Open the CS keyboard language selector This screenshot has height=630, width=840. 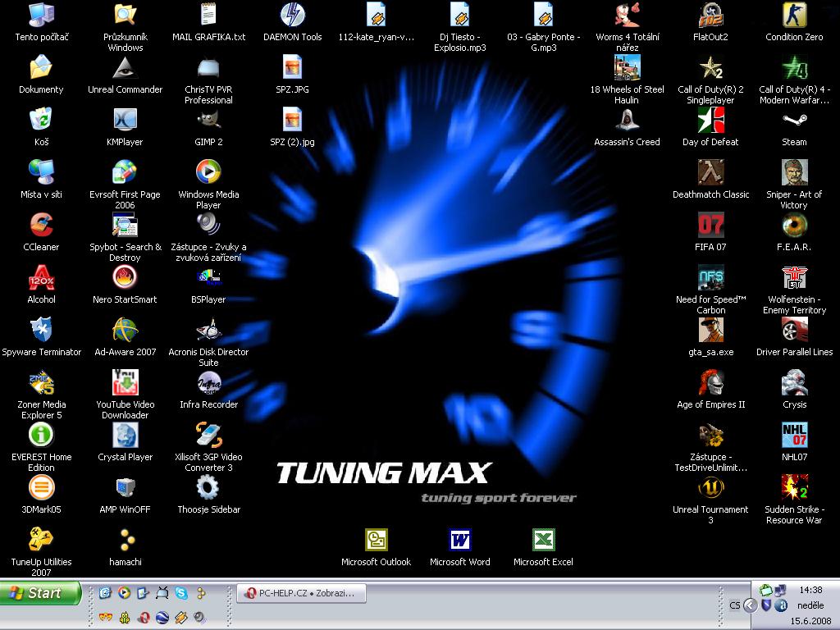(x=734, y=605)
